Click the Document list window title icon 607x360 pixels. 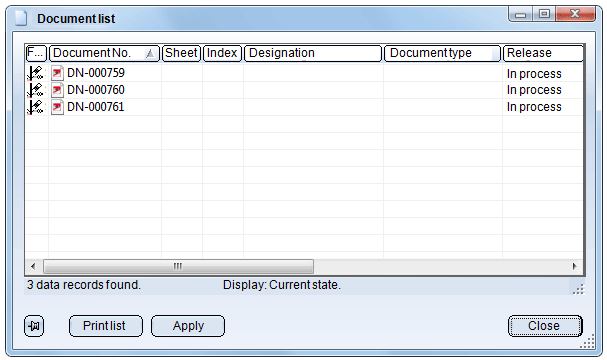21,18
